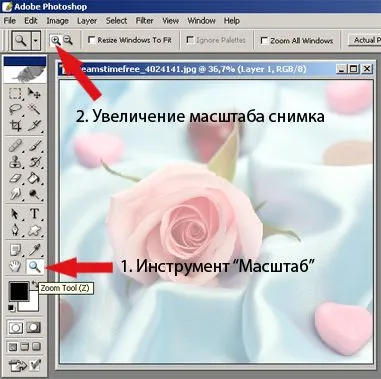Select the Notes tool
Image resolution: width=381 pixels, height=379 pixels.
click(15, 249)
